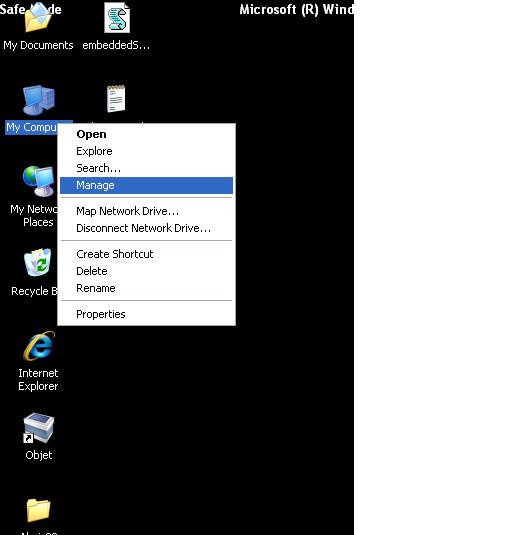512x535 pixels.
Task: Click Rename in the context menu
Action: [x=146, y=288]
